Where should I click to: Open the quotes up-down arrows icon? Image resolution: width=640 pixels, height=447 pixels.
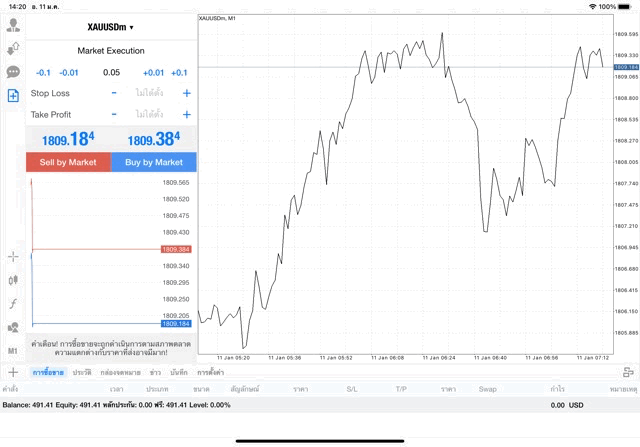point(13,49)
